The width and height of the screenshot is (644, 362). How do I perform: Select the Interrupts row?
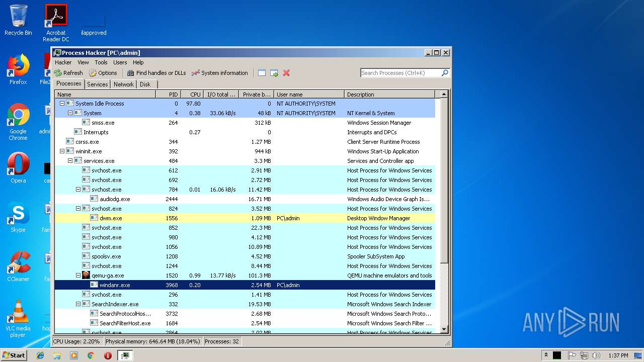[x=245, y=132]
